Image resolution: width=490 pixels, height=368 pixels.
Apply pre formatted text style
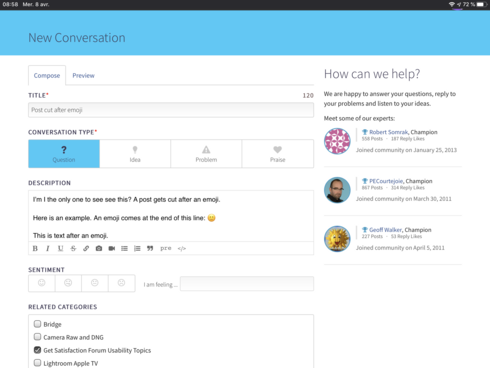tap(166, 248)
